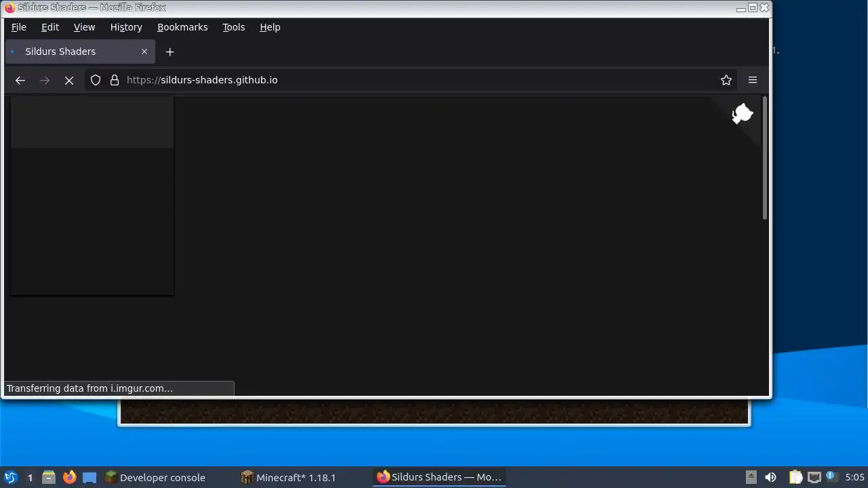Open the system start menu icon
868x488 pixels.
point(10,478)
